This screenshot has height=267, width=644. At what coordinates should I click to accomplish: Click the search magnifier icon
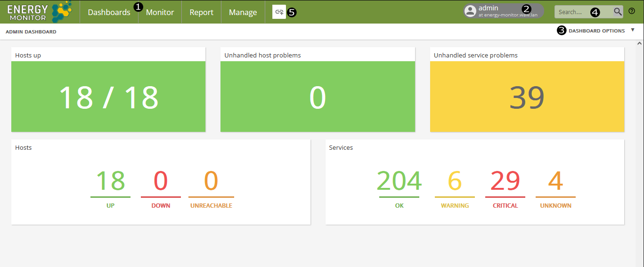(618, 12)
